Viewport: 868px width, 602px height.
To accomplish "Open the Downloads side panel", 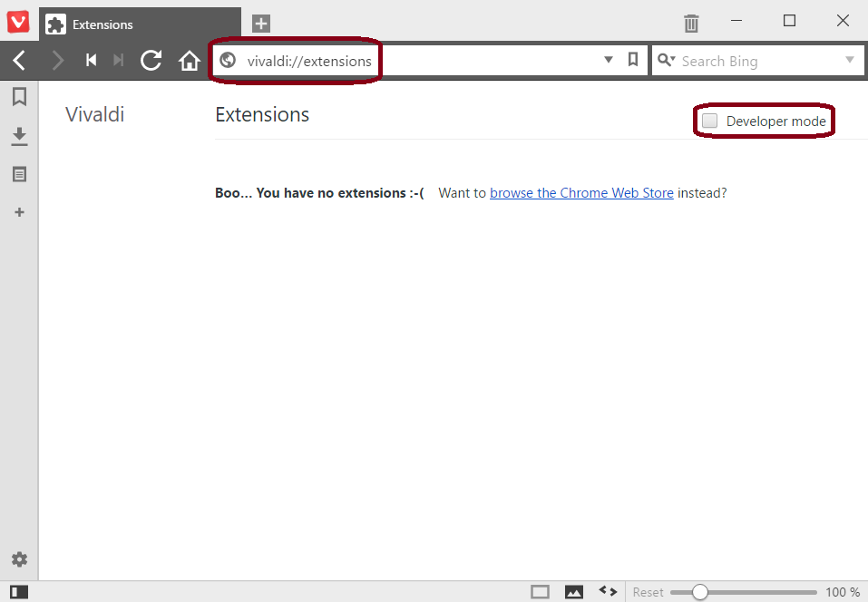I will point(19,136).
